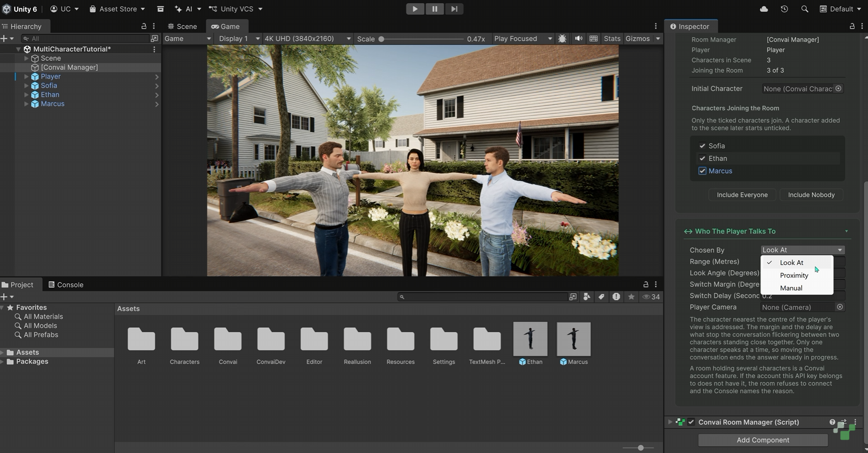Screen dimensions: 868x453
Task: Toggle console errors filter icon in Project
Action: [616, 297]
